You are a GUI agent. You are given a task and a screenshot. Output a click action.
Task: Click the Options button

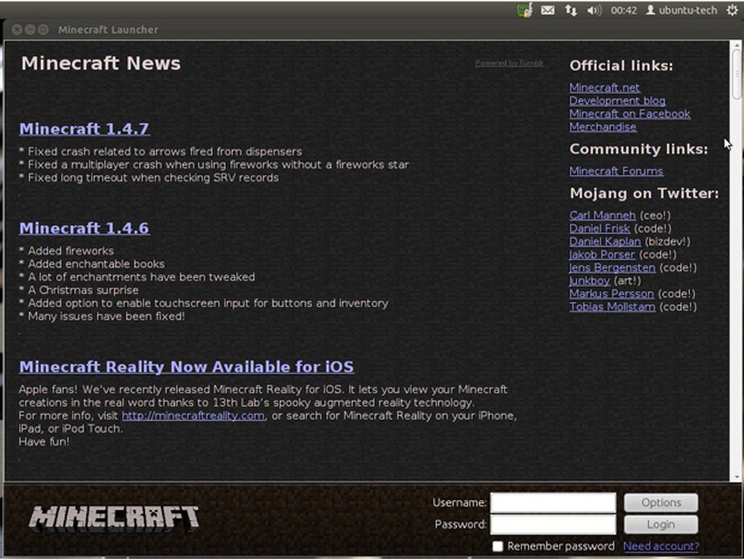click(661, 503)
